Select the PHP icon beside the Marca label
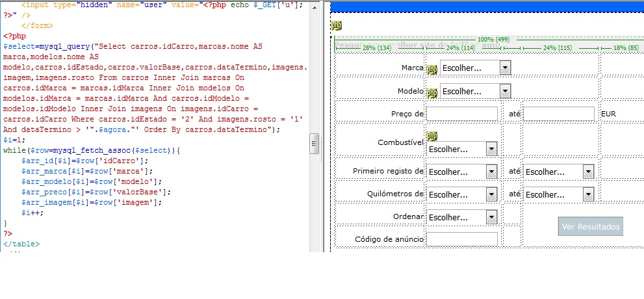Screen dimensions: 644x299 pyautogui.click(x=432, y=70)
